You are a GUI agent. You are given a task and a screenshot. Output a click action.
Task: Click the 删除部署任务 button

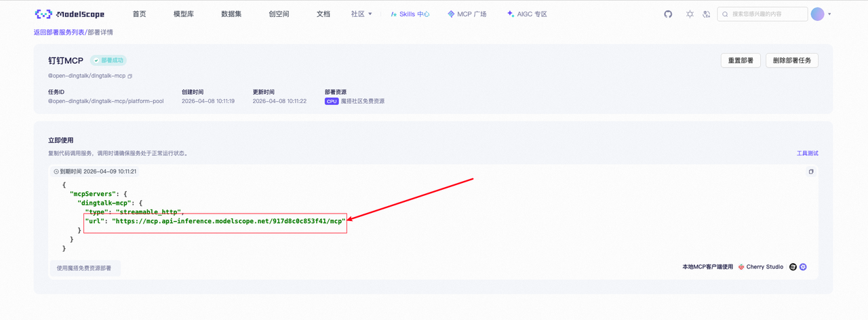coord(792,60)
